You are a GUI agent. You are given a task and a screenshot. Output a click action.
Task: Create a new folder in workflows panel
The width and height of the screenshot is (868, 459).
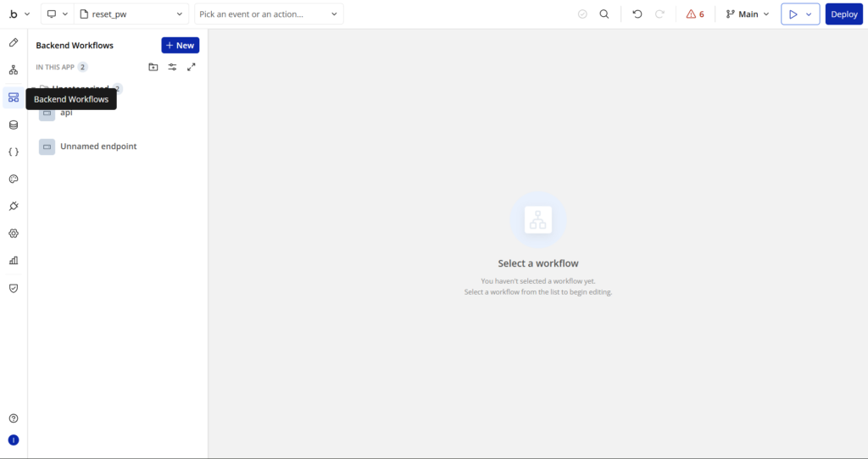[x=153, y=67]
